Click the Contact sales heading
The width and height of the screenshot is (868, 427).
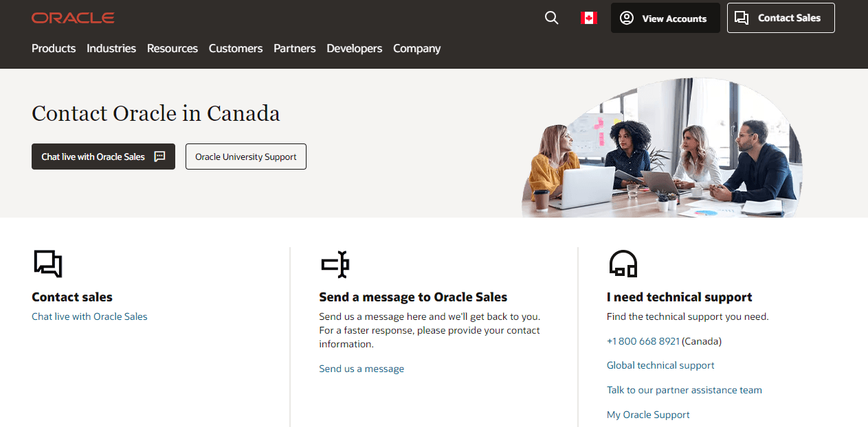[x=72, y=297]
